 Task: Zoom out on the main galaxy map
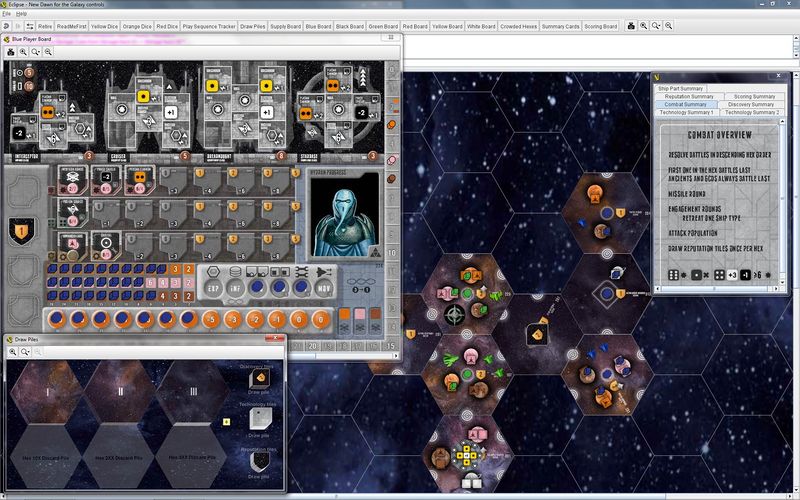(668, 26)
